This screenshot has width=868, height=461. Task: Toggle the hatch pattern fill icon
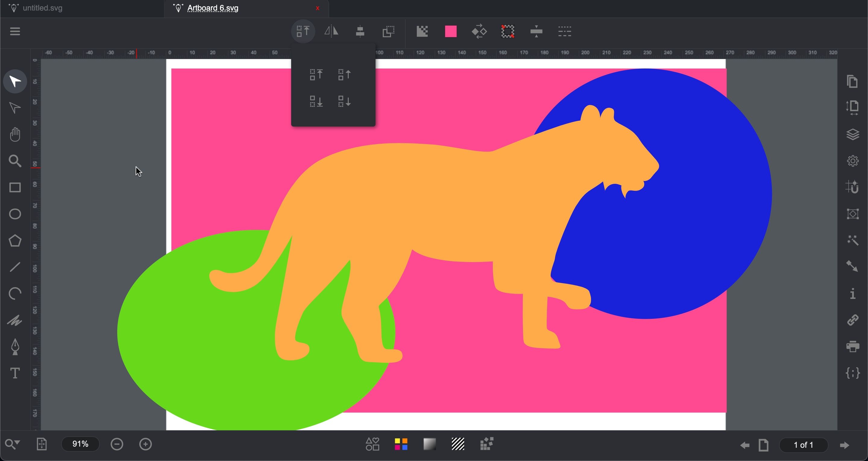click(458, 444)
